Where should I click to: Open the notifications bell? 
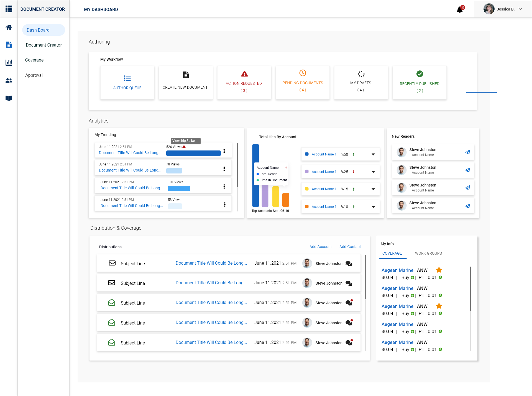click(459, 10)
